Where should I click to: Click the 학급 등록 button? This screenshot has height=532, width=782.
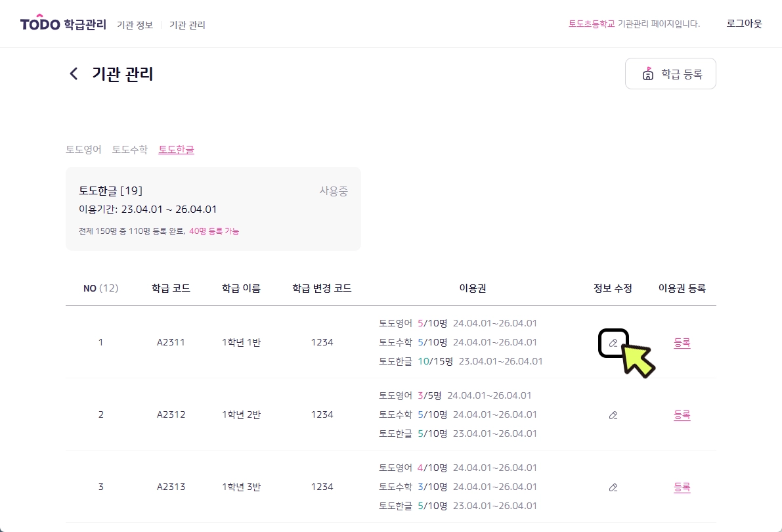click(670, 74)
